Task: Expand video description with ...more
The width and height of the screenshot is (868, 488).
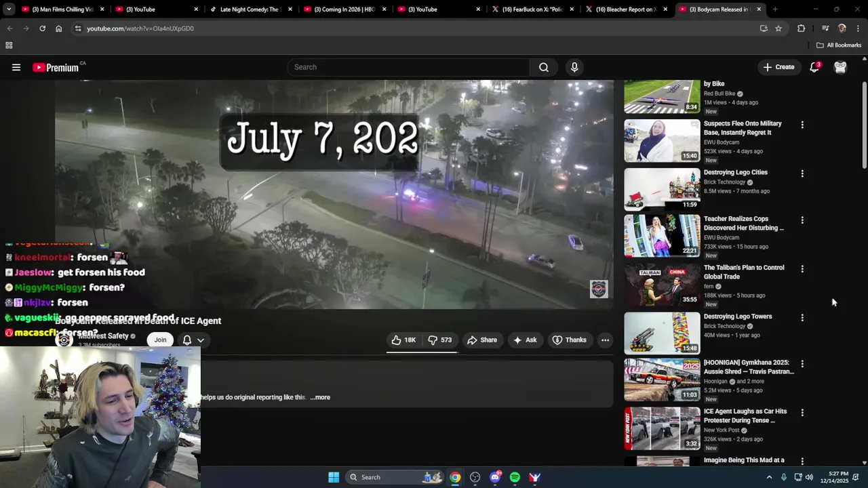Action: 320,397
